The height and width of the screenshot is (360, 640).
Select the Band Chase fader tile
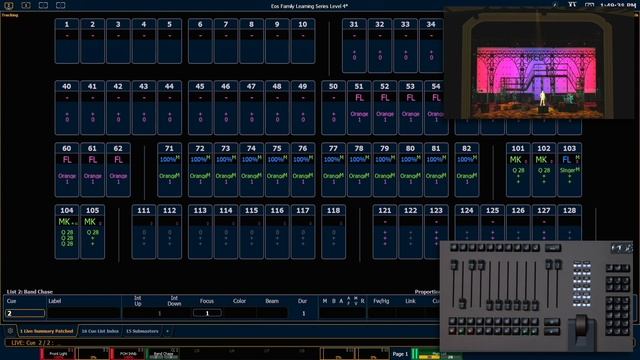coord(163,353)
